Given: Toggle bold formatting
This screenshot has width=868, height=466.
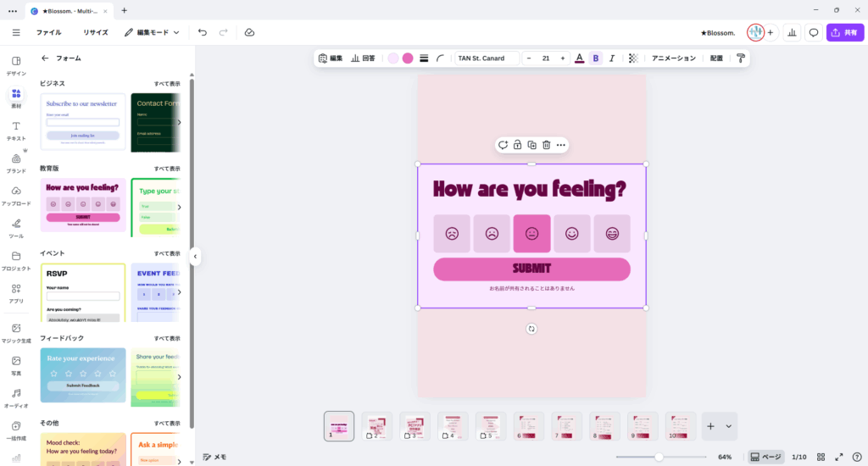Looking at the screenshot, I should click(596, 58).
